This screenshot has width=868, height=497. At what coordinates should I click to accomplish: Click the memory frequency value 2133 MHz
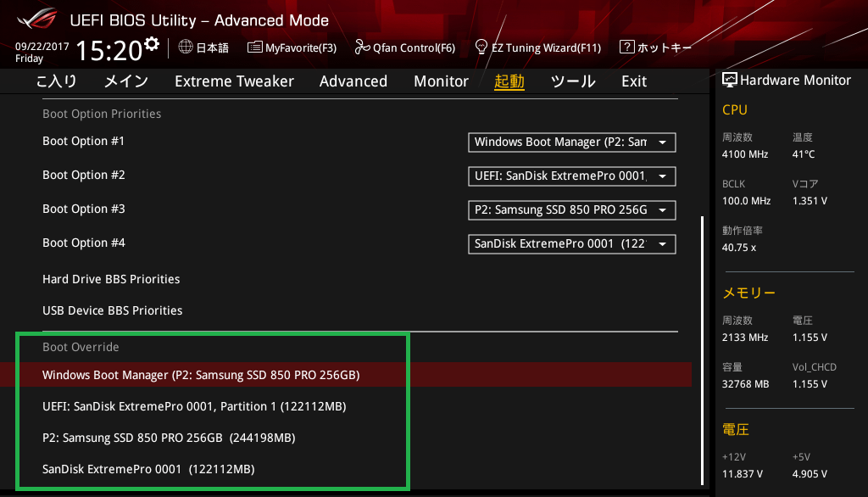(745, 338)
